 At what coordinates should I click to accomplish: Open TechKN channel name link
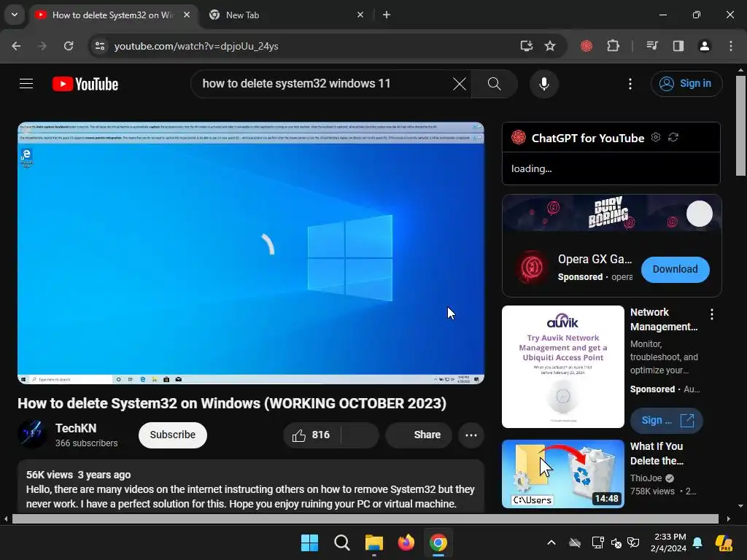pyautogui.click(x=76, y=428)
